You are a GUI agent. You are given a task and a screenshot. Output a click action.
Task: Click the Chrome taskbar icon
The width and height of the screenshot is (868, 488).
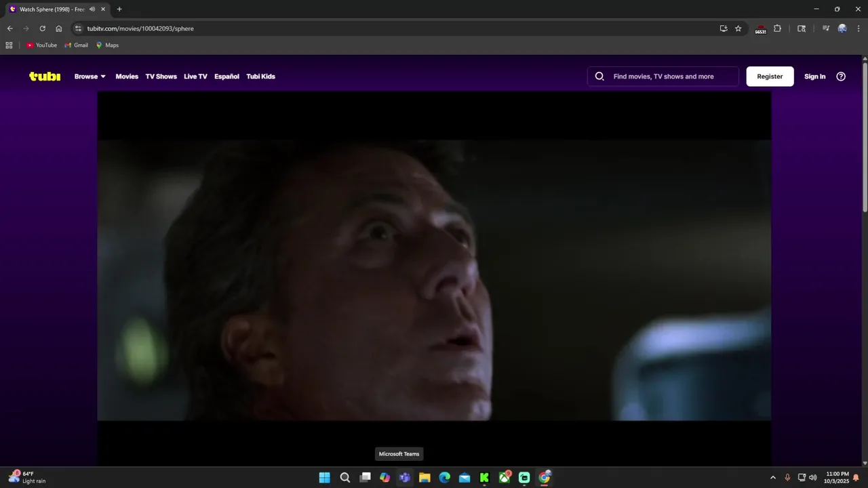pyautogui.click(x=545, y=478)
